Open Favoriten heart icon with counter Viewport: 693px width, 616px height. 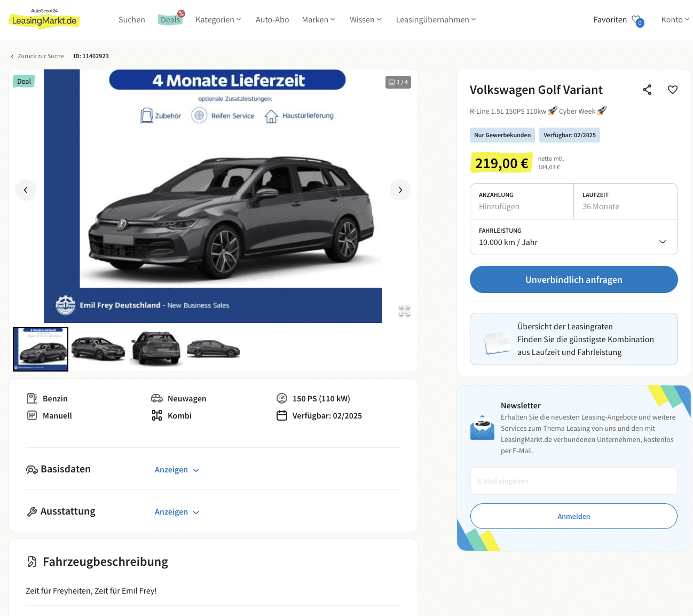coord(638,21)
